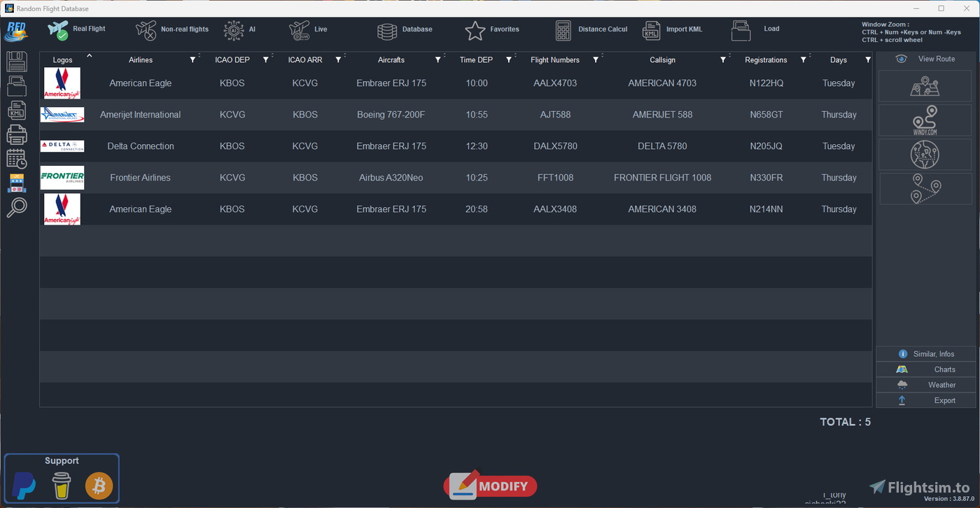Viewport: 980px width, 508px height.
Task: Open the Aircrafts column filter
Action: pyautogui.click(x=439, y=59)
